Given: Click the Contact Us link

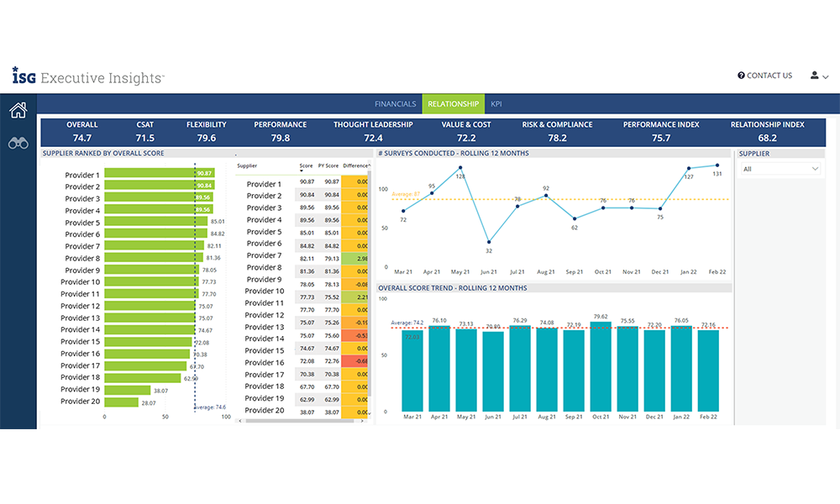Looking at the screenshot, I should pyautogui.click(x=769, y=76).
